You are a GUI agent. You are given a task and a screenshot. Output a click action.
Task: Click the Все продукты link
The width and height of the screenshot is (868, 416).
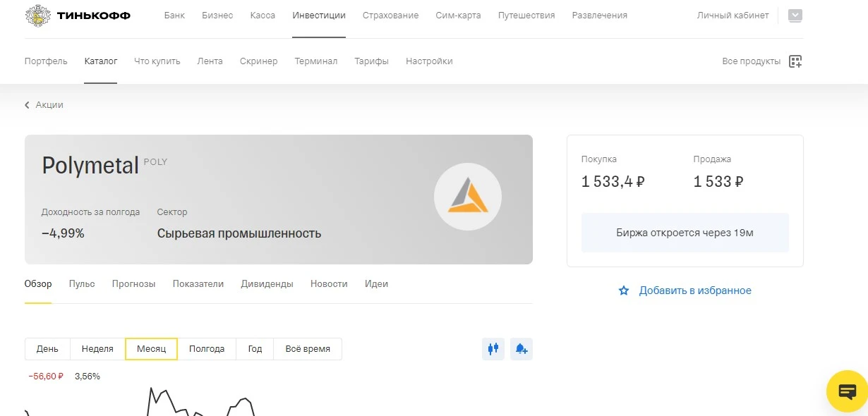(752, 61)
